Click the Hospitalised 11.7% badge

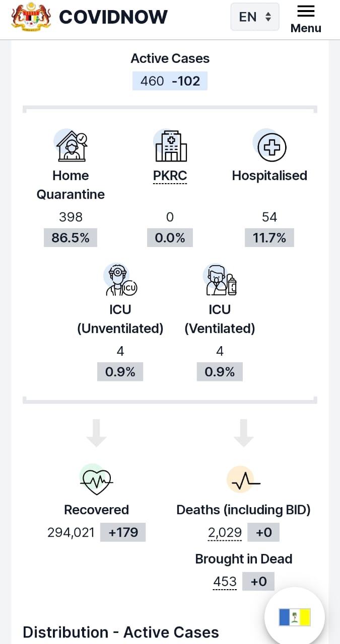(269, 238)
